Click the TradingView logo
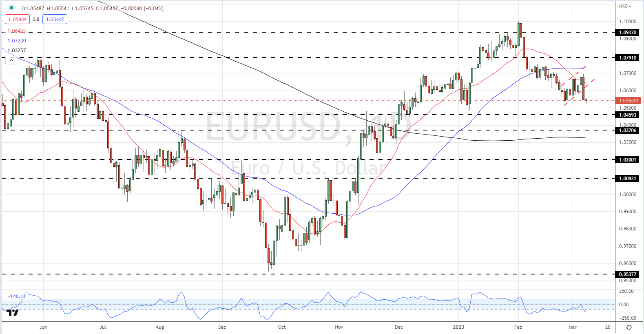644x334 pixels. point(13,313)
